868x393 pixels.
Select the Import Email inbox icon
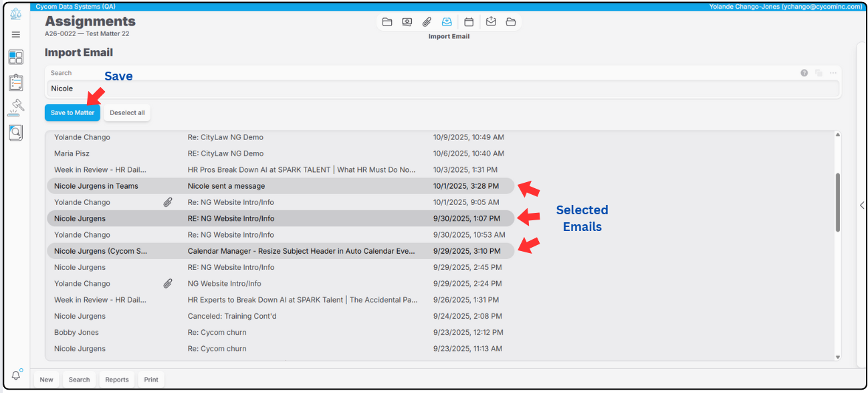tap(447, 22)
